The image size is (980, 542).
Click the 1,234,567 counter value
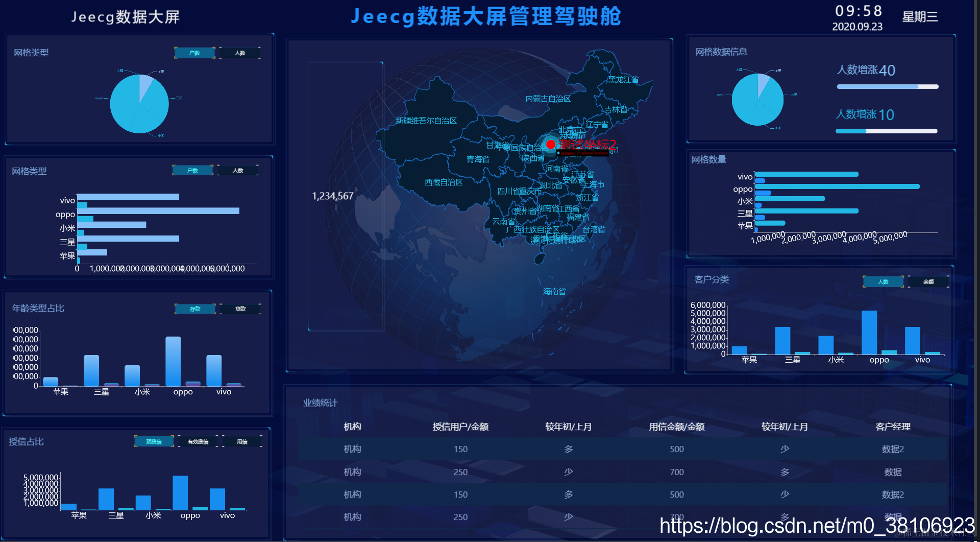(x=332, y=196)
